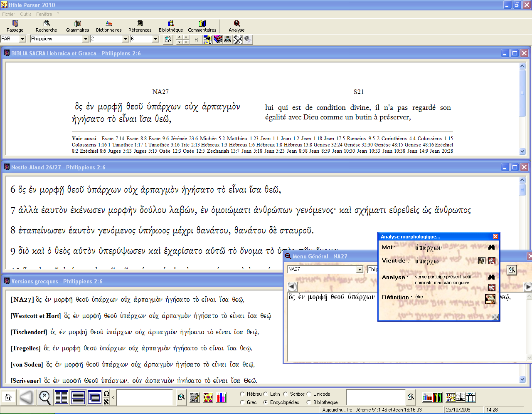Select the Unicode radio button
Screen dimensions: 532x414
tap(309, 394)
